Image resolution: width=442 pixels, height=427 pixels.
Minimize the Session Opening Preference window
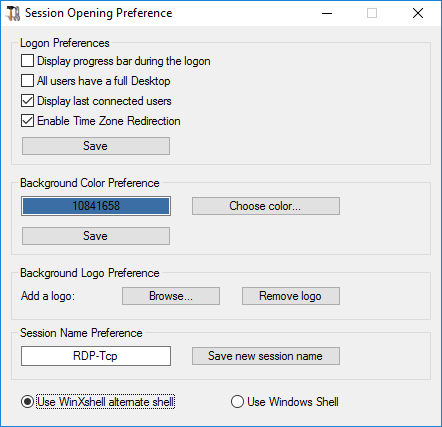tap(327, 13)
